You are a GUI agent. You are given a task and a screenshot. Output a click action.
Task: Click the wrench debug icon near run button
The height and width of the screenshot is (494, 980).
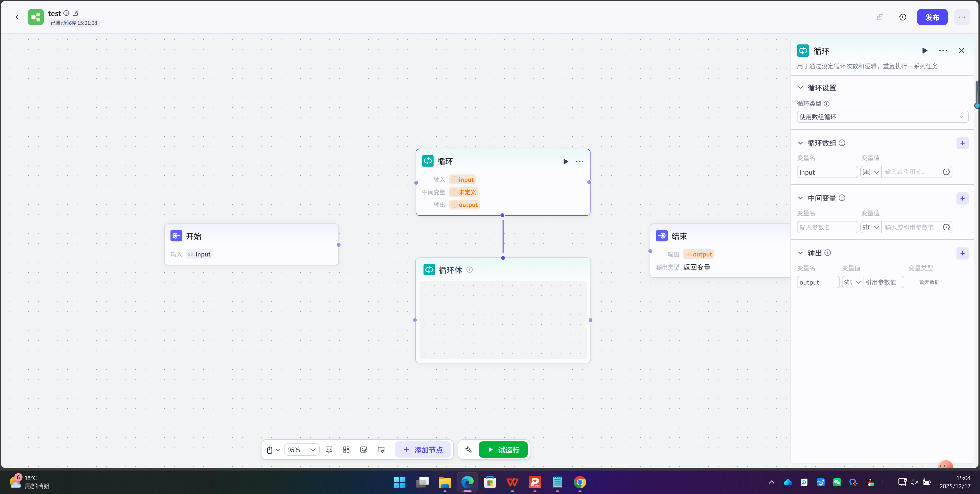click(x=468, y=450)
